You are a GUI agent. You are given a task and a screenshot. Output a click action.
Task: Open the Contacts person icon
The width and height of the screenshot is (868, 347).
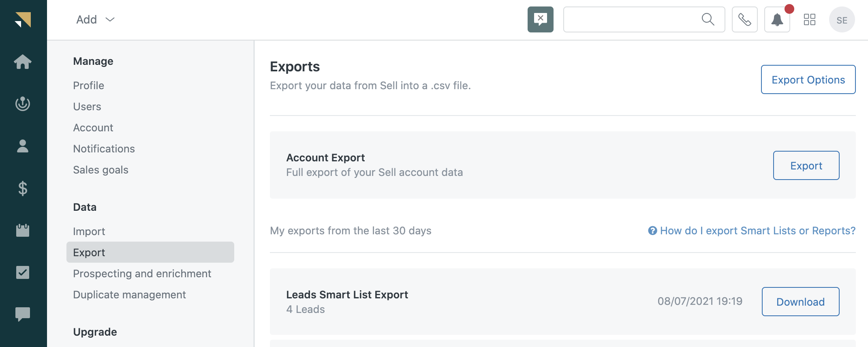23,146
